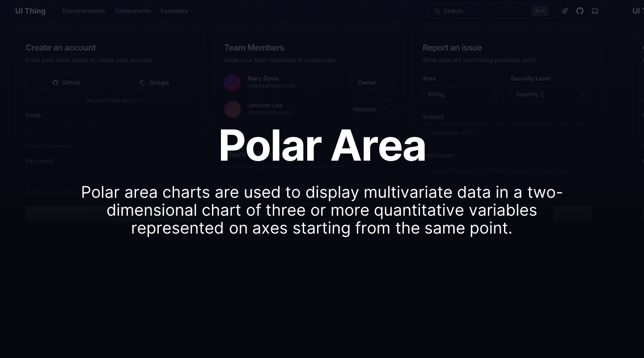Image resolution: width=644 pixels, height=358 pixels.
Task: Click the Github logo on the sign-up button
Action: click(x=55, y=82)
